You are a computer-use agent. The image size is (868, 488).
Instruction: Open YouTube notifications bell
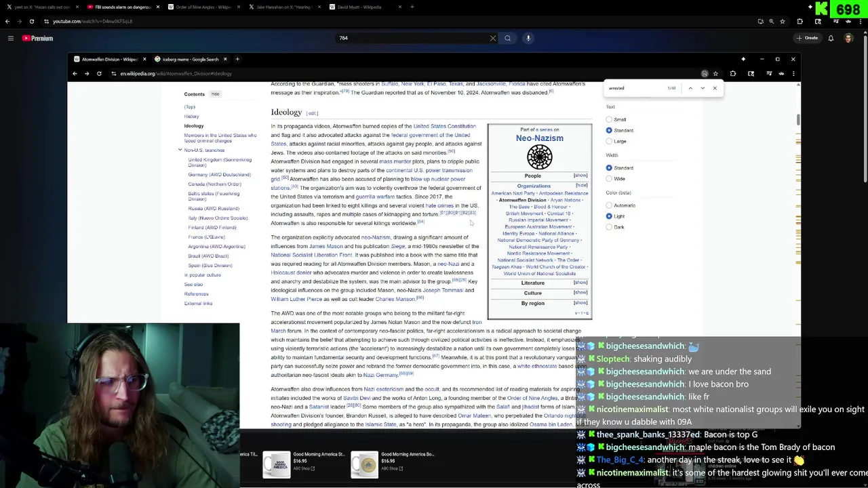[831, 38]
